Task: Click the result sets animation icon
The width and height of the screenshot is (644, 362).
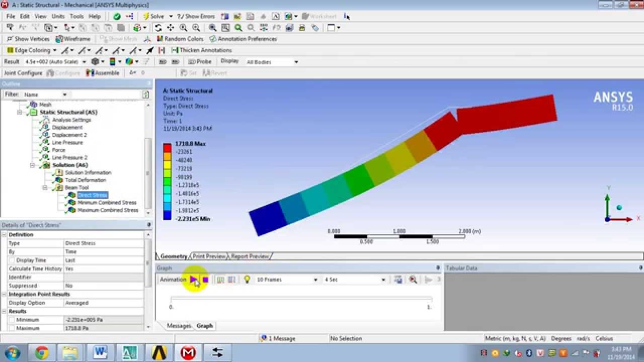Action: [x=231, y=280]
